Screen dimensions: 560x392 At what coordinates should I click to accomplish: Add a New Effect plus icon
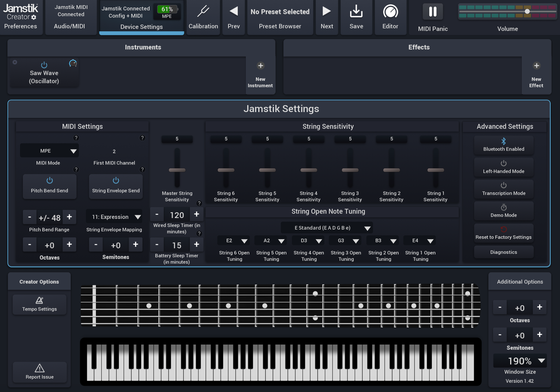click(537, 66)
